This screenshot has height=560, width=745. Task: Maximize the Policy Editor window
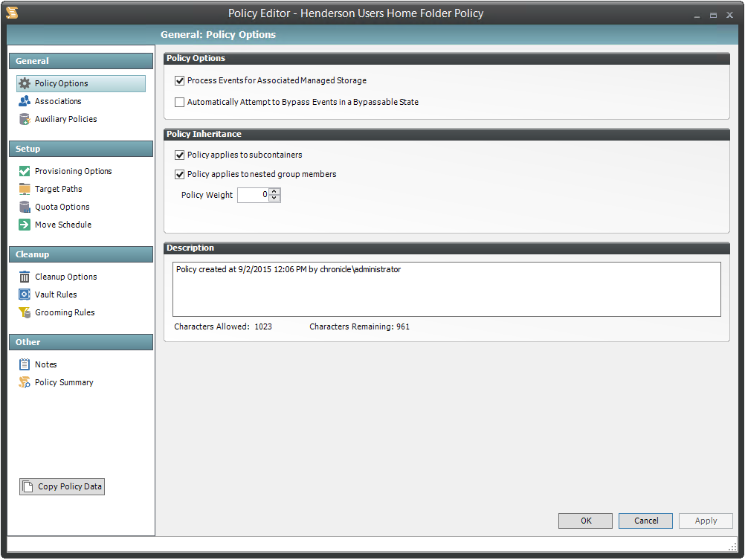coord(713,16)
